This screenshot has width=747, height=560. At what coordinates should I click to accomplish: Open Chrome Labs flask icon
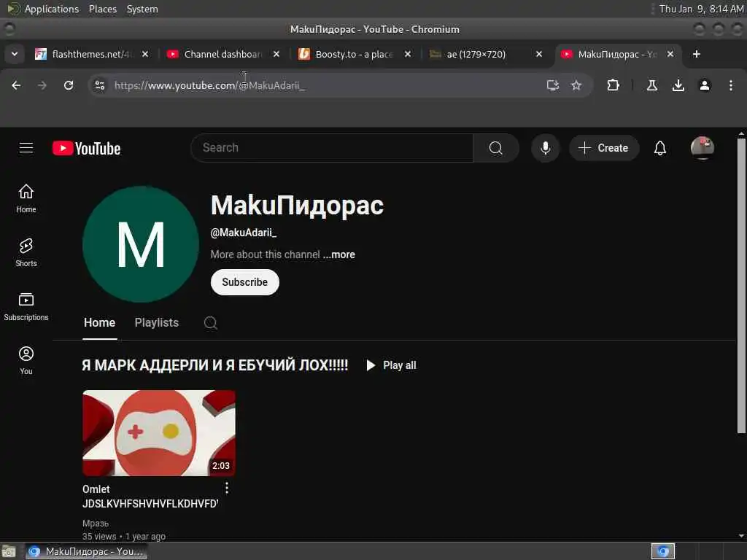(x=652, y=85)
